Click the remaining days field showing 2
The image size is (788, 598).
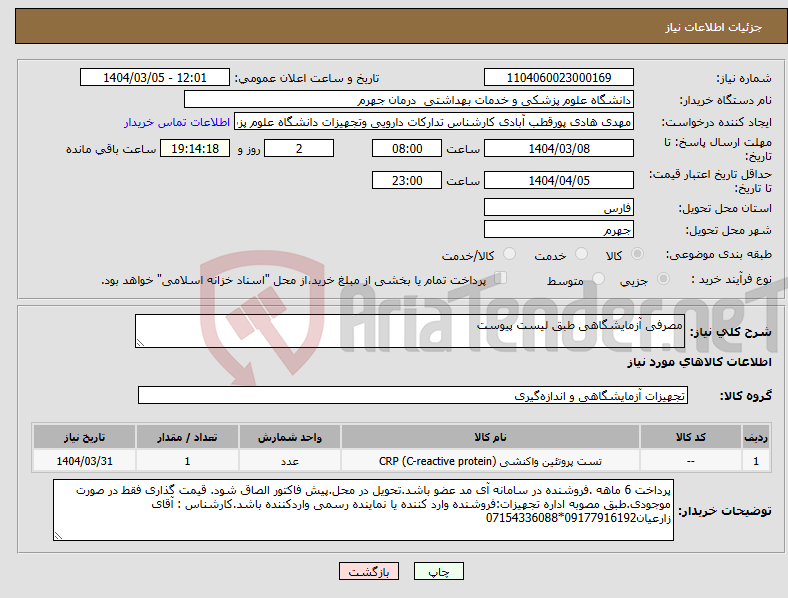(x=299, y=148)
